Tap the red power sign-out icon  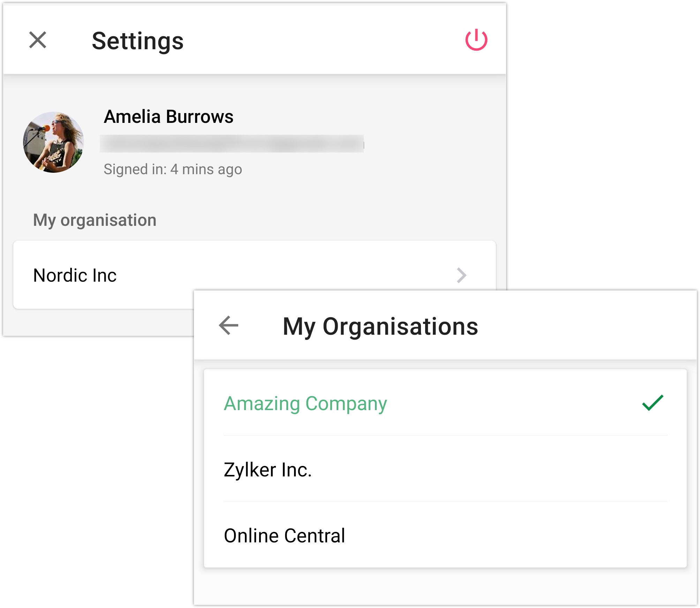pos(476,40)
